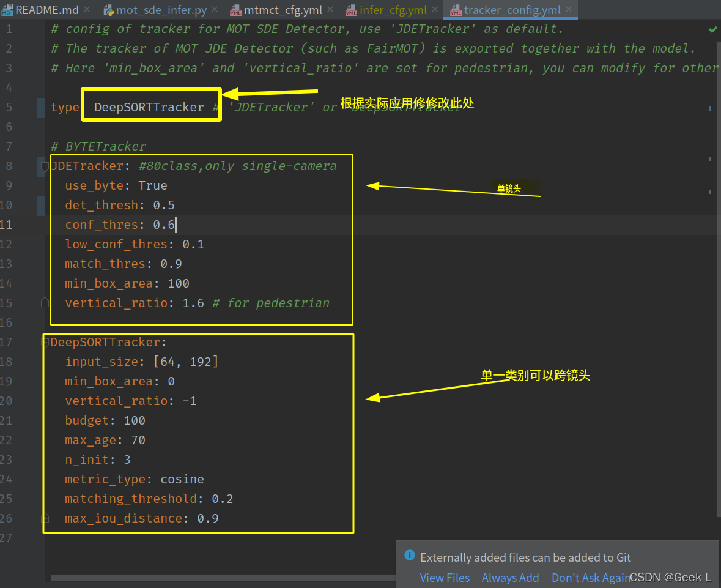
Task: Click the mot_sde_infer.py Python file icon
Action: 108,10
